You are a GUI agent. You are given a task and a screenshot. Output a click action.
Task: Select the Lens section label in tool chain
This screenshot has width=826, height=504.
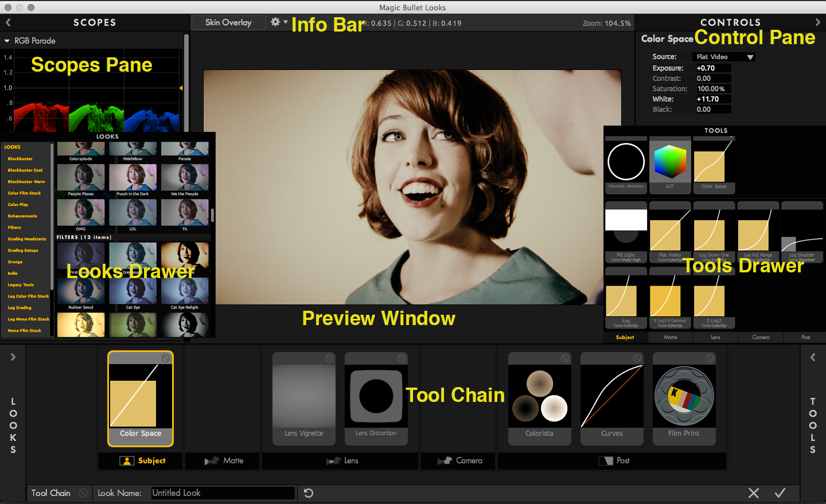(351, 461)
